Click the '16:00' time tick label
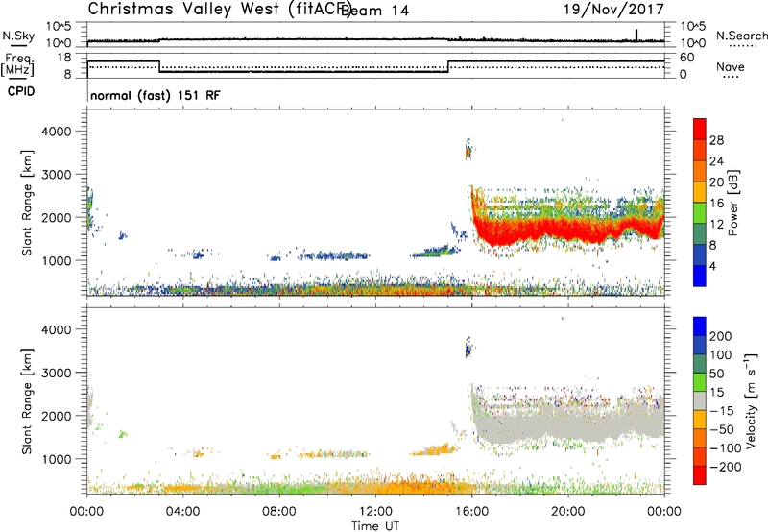The width and height of the screenshot is (768, 532). [x=471, y=512]
